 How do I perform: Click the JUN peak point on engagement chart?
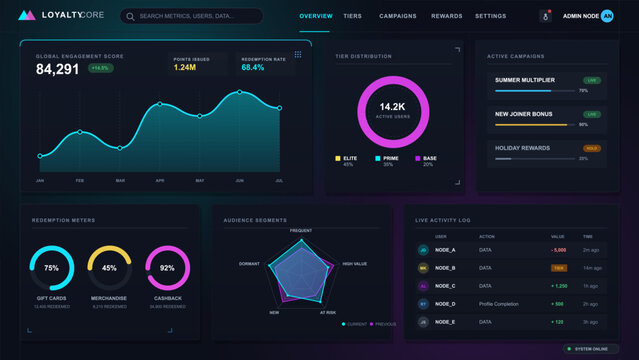[240, 92]
